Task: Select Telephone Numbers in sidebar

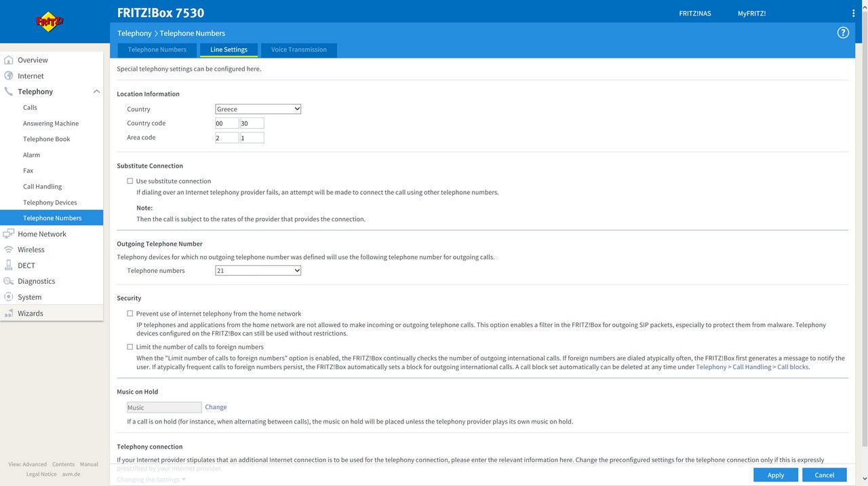Action: click(x=52, y=218)
